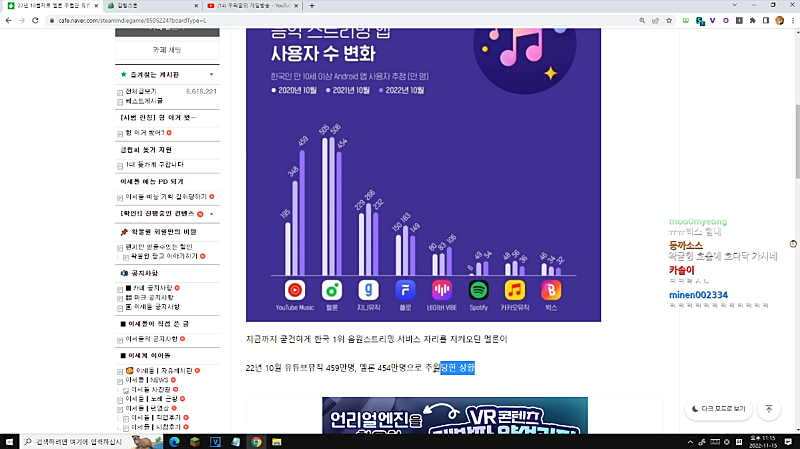This screenshot has height=449, width=800.
Task: Open the 이세돌 | NEWS board
Action: tap(147, 380)
